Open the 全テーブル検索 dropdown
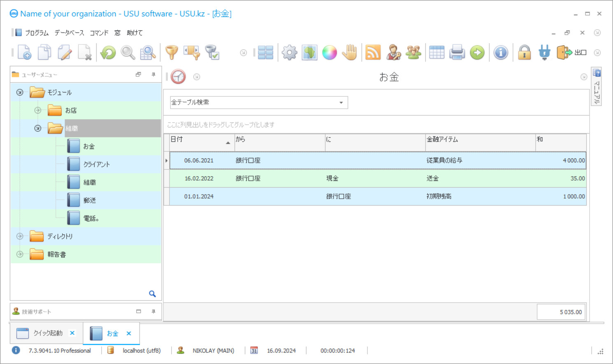 (341, 102)
